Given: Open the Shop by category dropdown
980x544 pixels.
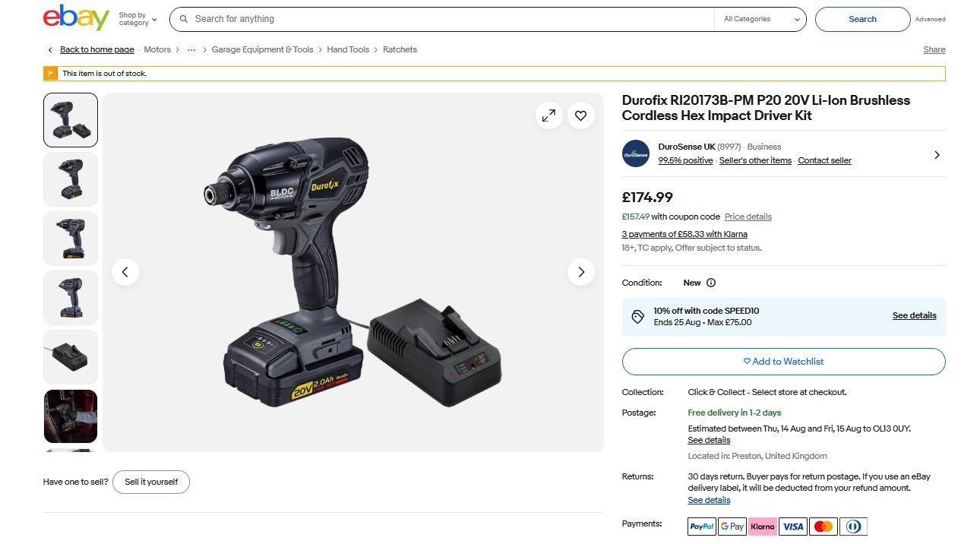Looking at the screenshot, I should [x=138, y=19].
